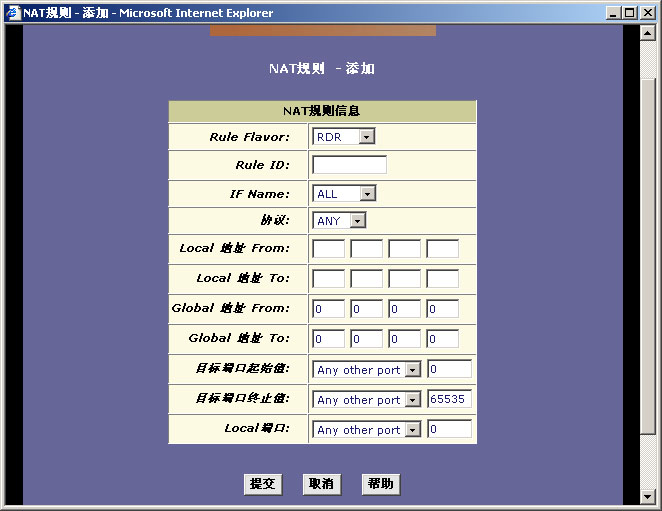662x511 pixels.
Task: Click fourth octet of Local 地址 From
Action: pyautogui.click(x=442, y=248)
